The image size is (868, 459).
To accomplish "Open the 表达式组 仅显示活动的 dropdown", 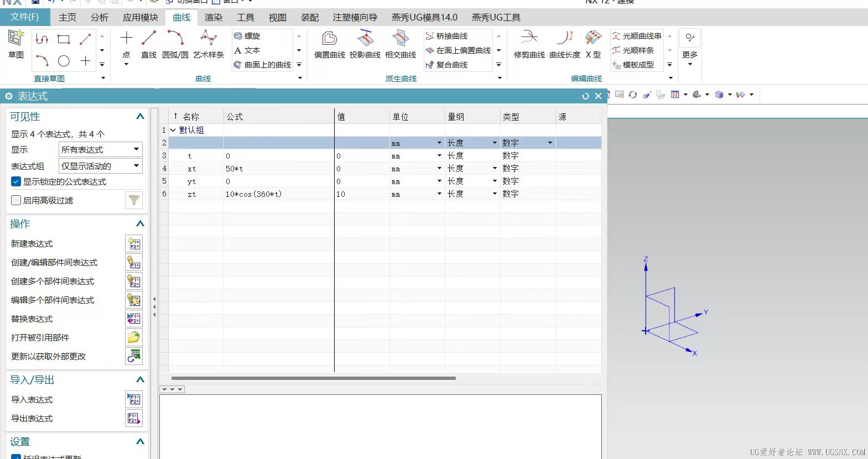I will pyautogui.click(x=100, y=166).
